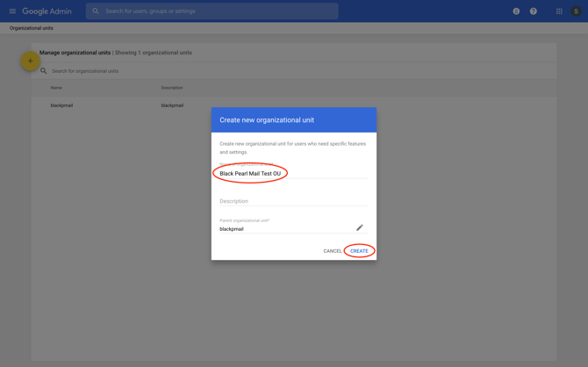This screenshot has width=588, height=367.
Task: Select the blackpmail row name
Action: (61, 105)
